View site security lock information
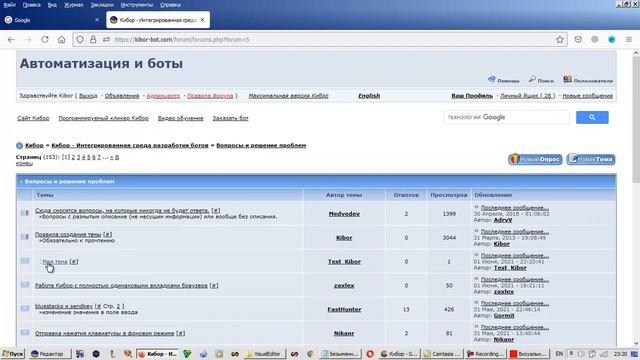Image resolution: width=640 pixels, height=360 pixels. pos(93,40)
